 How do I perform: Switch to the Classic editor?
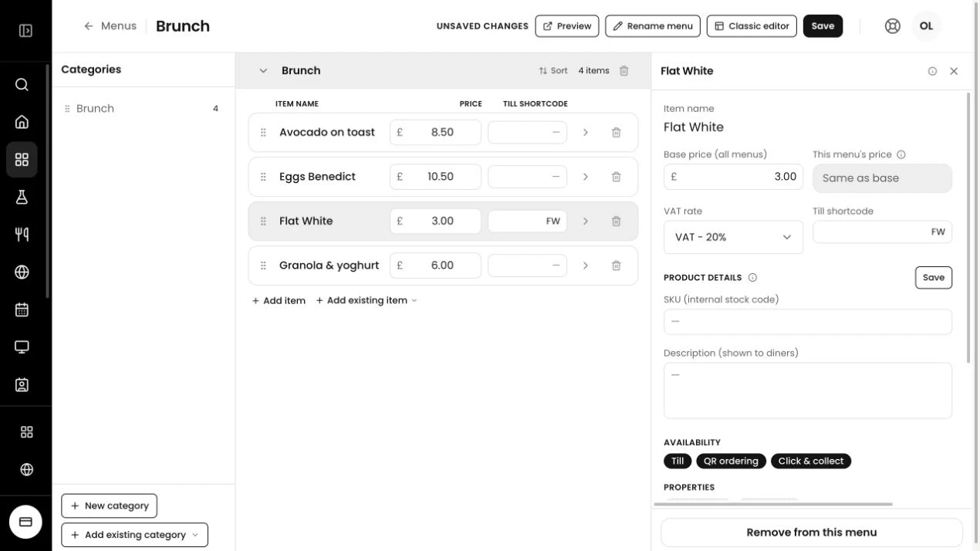point(752,26)
